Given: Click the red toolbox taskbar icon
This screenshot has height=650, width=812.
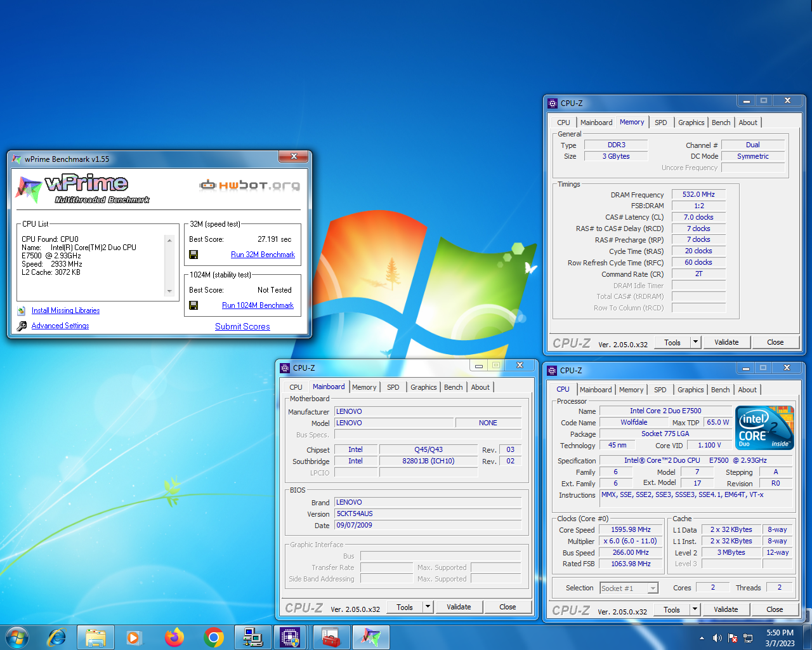Looking at the screenshot, I should point(331,637).
